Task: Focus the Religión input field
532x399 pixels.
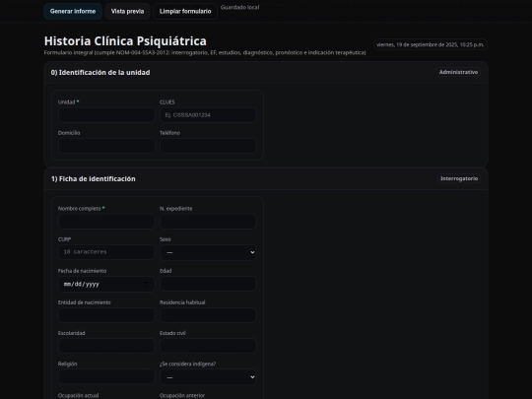Action: pyautogui.click(x=106, y=377)
